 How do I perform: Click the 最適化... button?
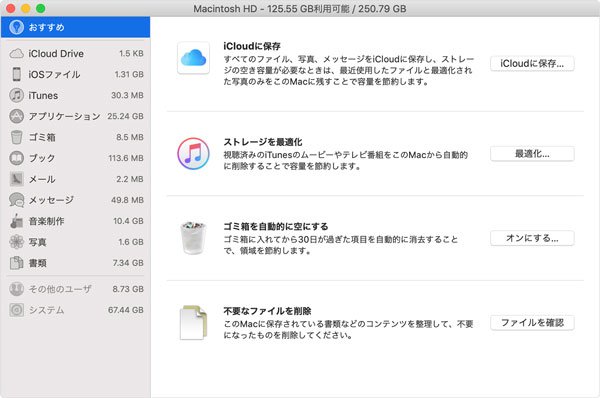pos(532,154)
